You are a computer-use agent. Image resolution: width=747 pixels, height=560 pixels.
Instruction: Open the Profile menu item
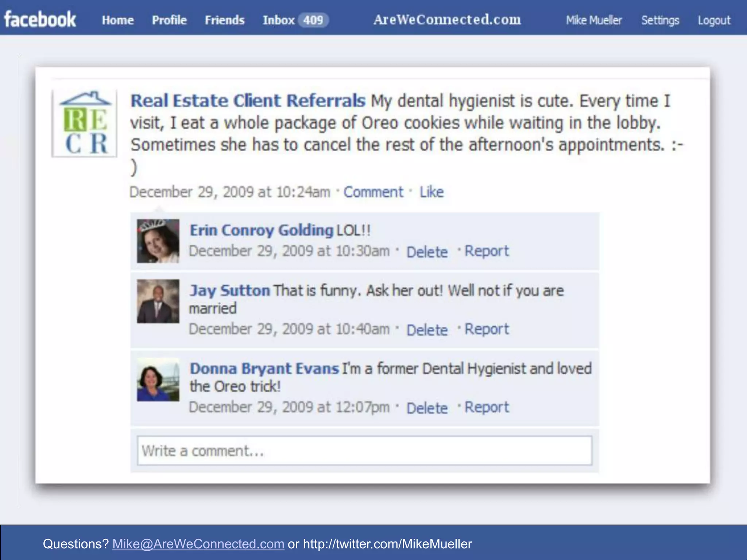point(169,20)
